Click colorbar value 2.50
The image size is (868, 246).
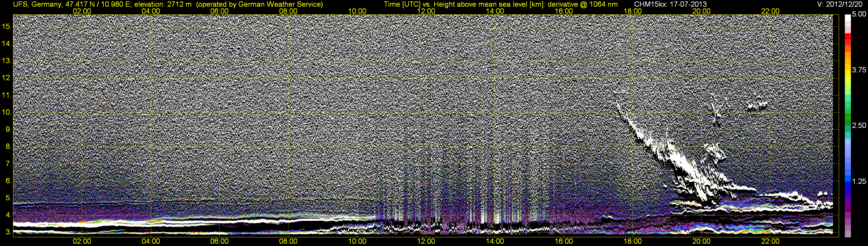tap(859, 125)
